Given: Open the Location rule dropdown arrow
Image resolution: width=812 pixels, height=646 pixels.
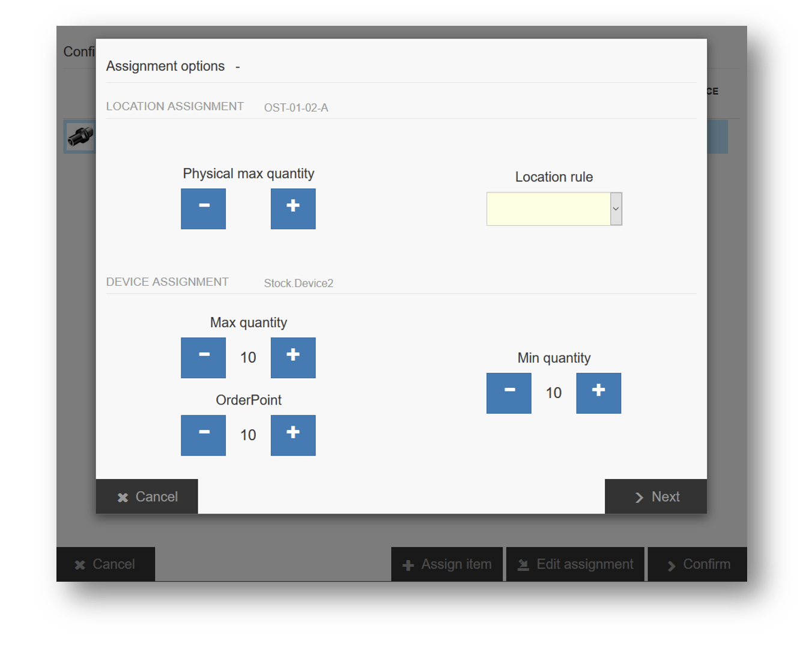Looking at the screenshot, I should [616, 209].
